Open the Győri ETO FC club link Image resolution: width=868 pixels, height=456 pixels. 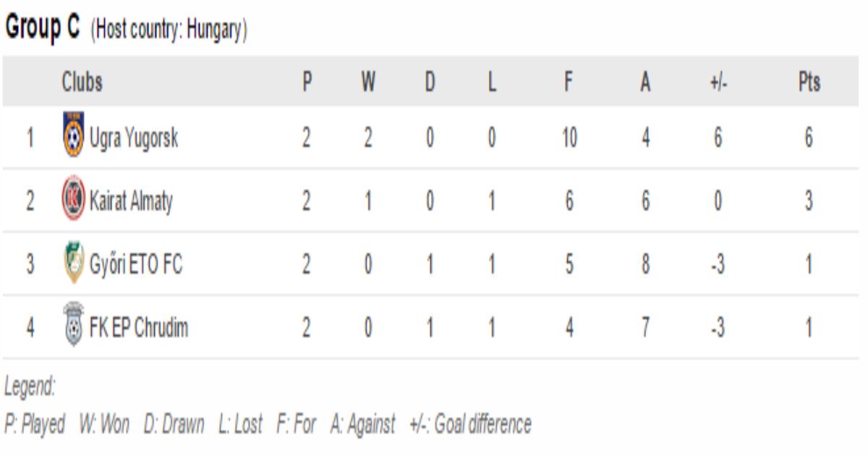tap(136, 264)
